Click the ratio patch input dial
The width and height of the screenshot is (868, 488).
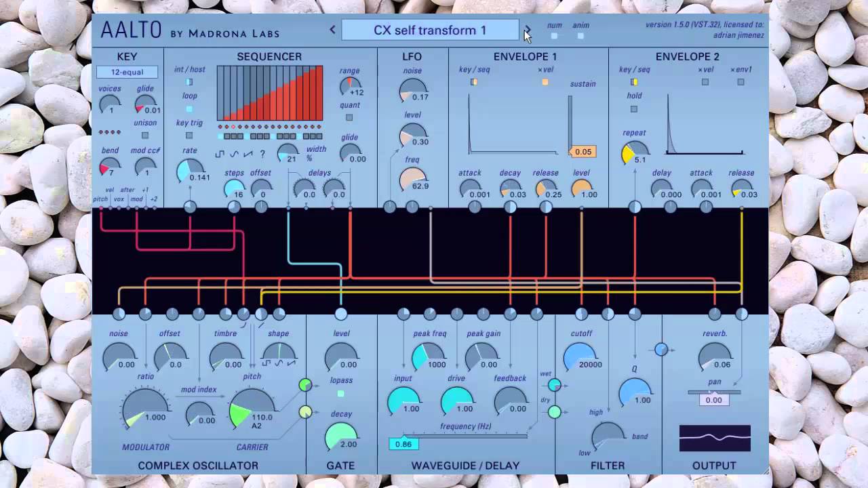pos(145,314)
